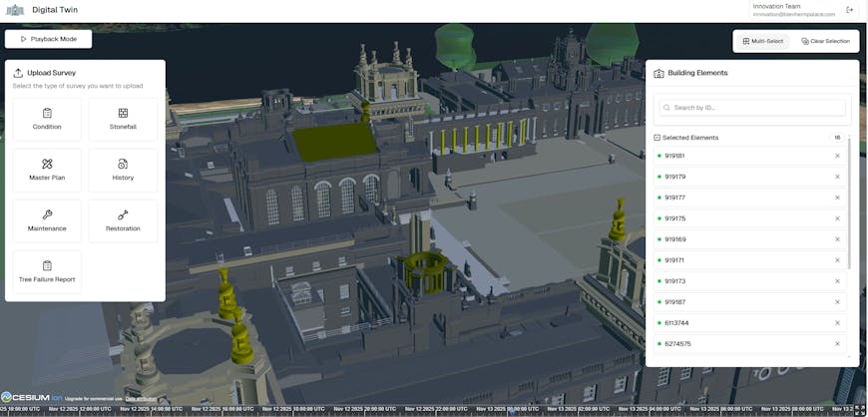This screenshot has height=417, width=868.
Task: Click the Building Elements list scrollbar
Action: click(849, 203)
